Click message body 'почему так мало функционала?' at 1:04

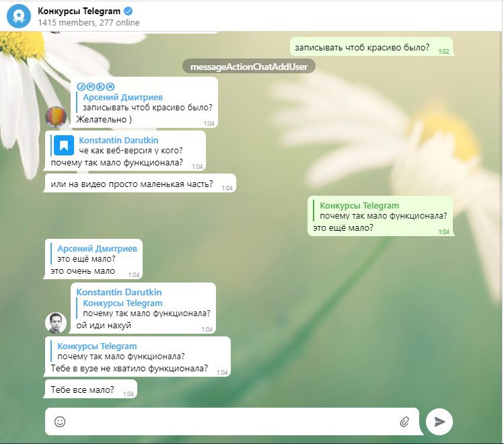point(116,163)
